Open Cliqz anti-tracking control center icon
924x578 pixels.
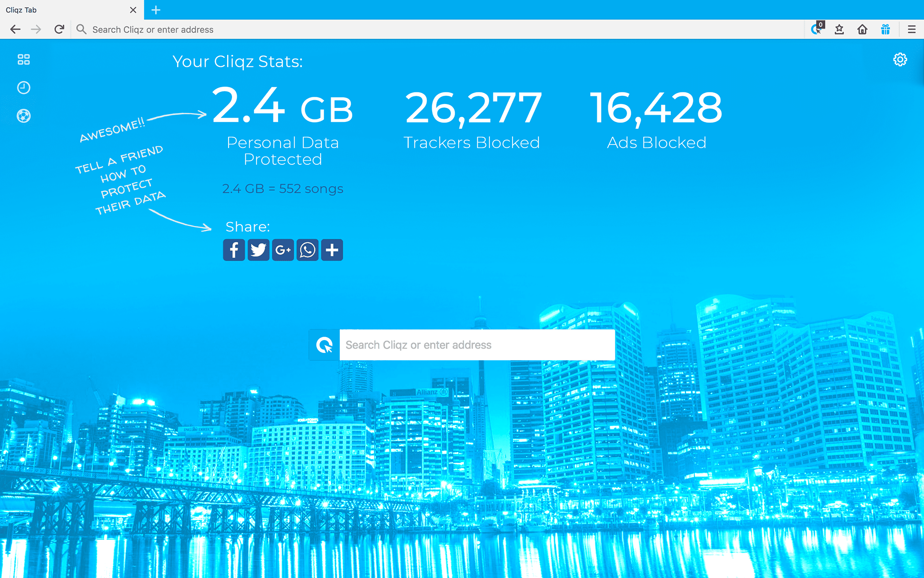pyautogui.click(x=817, y=29)
